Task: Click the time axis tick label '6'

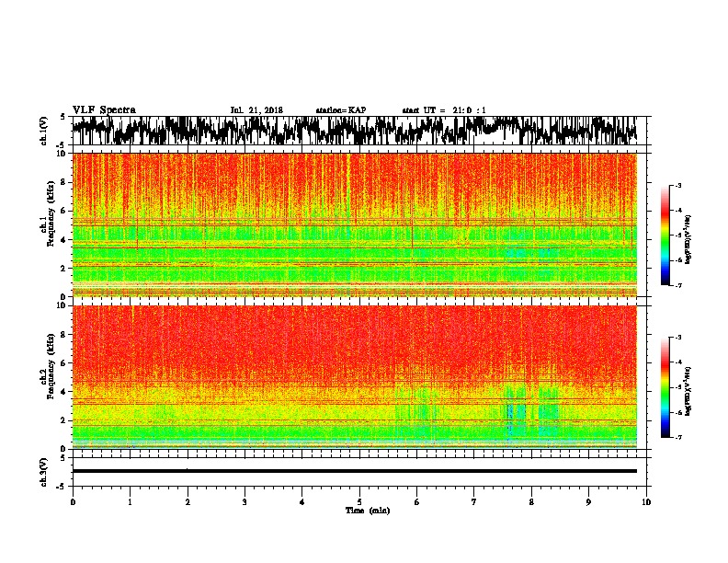Action: (x=417, y=501)
